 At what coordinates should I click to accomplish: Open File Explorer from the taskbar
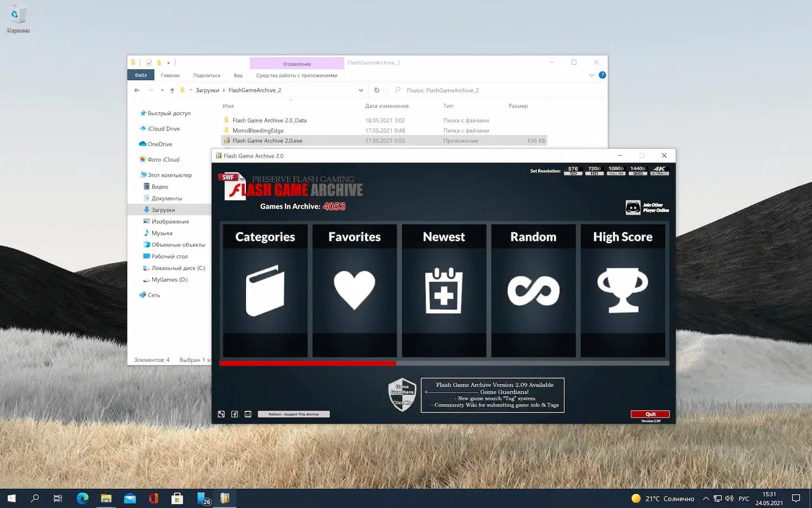[x=106, y=498]
